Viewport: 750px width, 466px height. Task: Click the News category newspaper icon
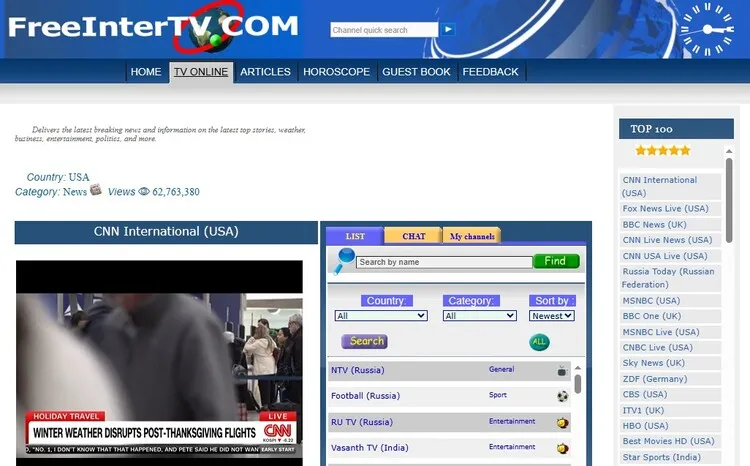click(x=96, y=189)
